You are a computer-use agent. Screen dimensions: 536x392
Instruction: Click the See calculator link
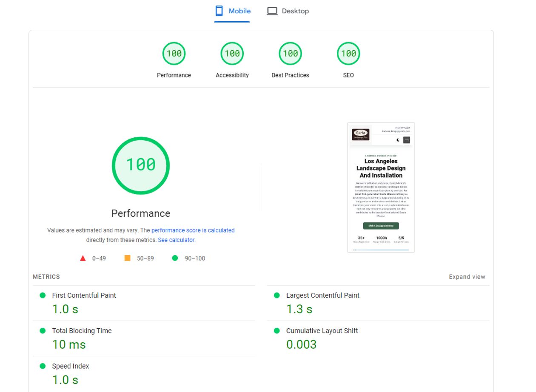(176, 239)
